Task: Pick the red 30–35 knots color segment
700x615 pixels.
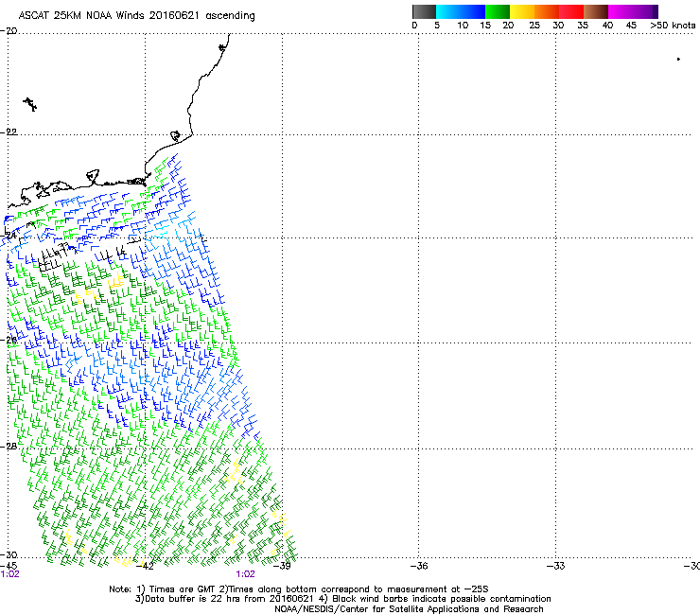Action: pos(571,11)
